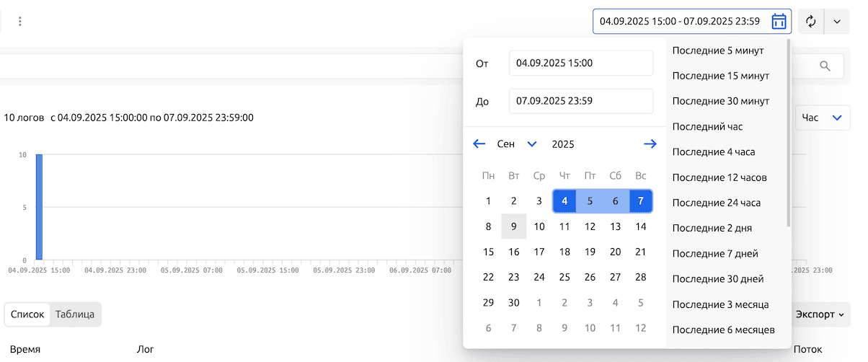The image size is (868, 362).
Task: Click the search magnifier icon
Action: tap(826, 66)
